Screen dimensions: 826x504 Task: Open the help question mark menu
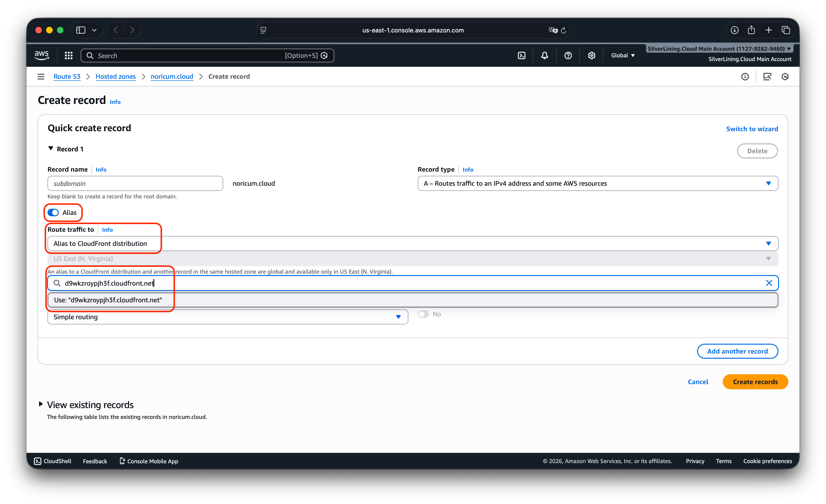point(568,56)
